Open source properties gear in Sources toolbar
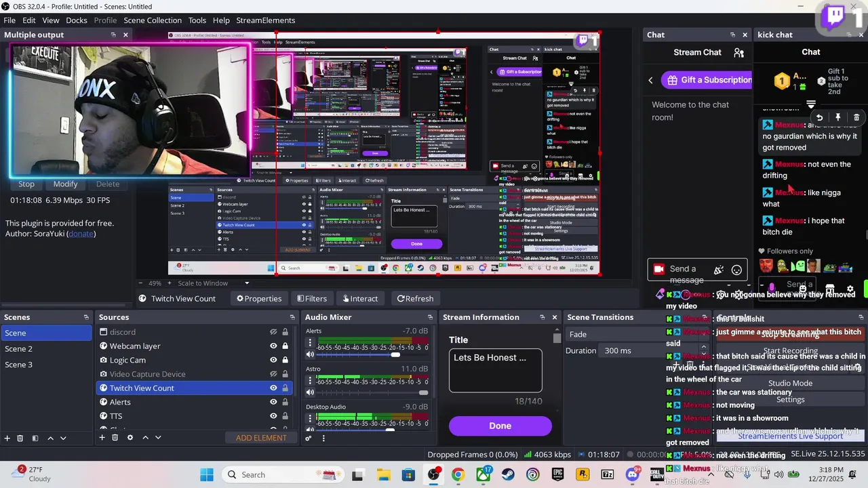Screen dimensions: 868x488 pyautogui.click(x=130, y=438)
